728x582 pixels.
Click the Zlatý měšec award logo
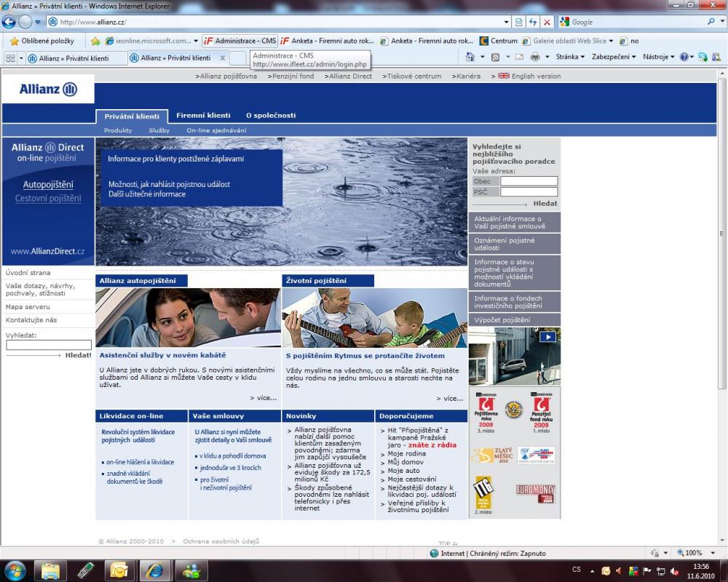tap(492, 455)
